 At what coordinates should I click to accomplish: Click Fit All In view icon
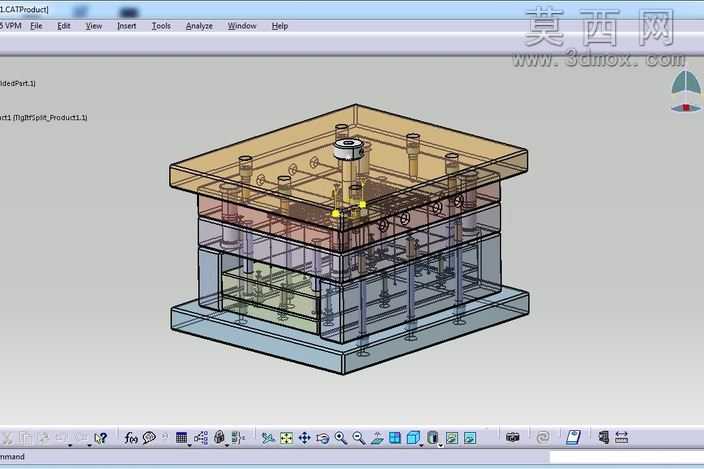[x=286, y=438]
